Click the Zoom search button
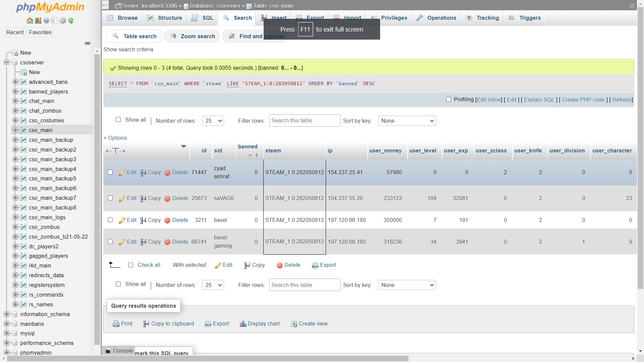 point(193,36)
